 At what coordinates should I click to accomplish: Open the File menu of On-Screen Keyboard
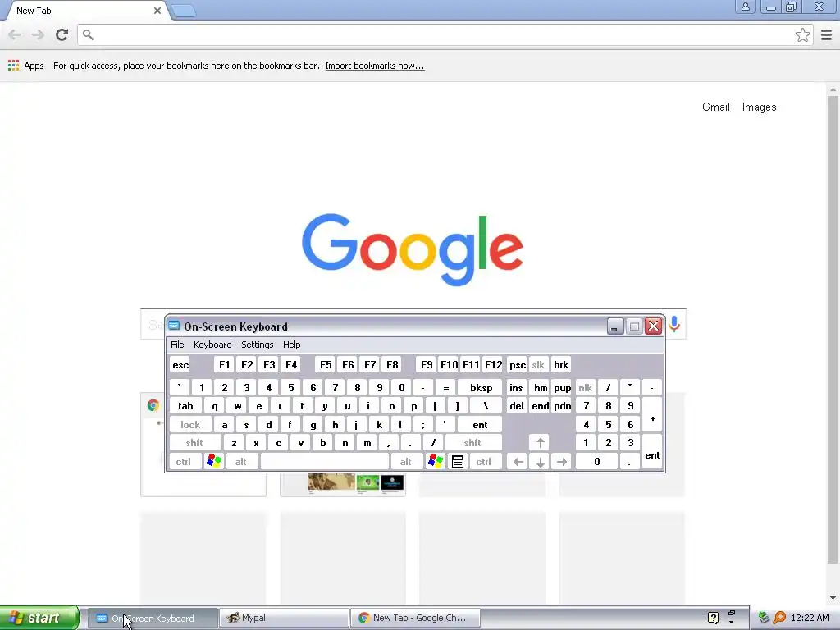[177, 345]
